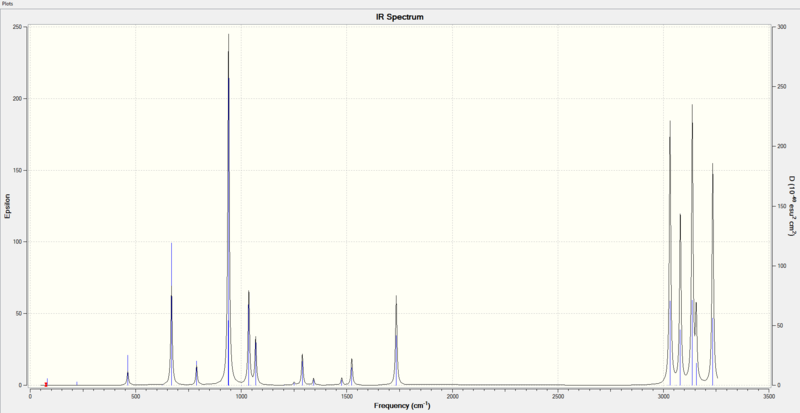Click the 200 tick on left Epsilon axis
The width and height of the screenshot is (800, 413).
click(19, 99)
